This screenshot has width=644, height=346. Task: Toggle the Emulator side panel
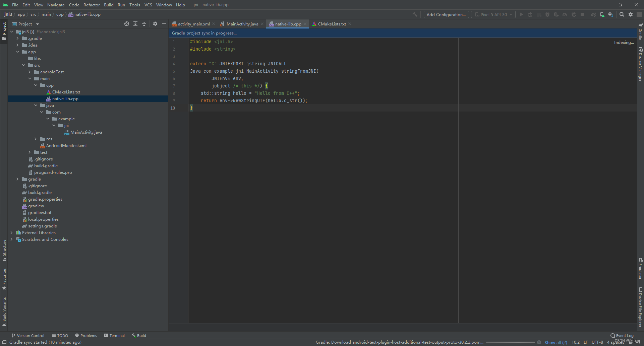pos(640,269)
